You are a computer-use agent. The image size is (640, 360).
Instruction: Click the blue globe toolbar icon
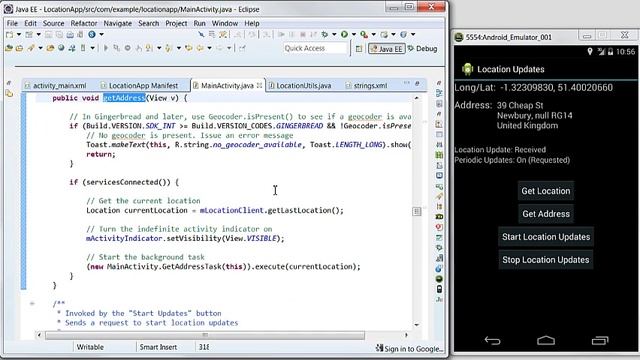92,35
